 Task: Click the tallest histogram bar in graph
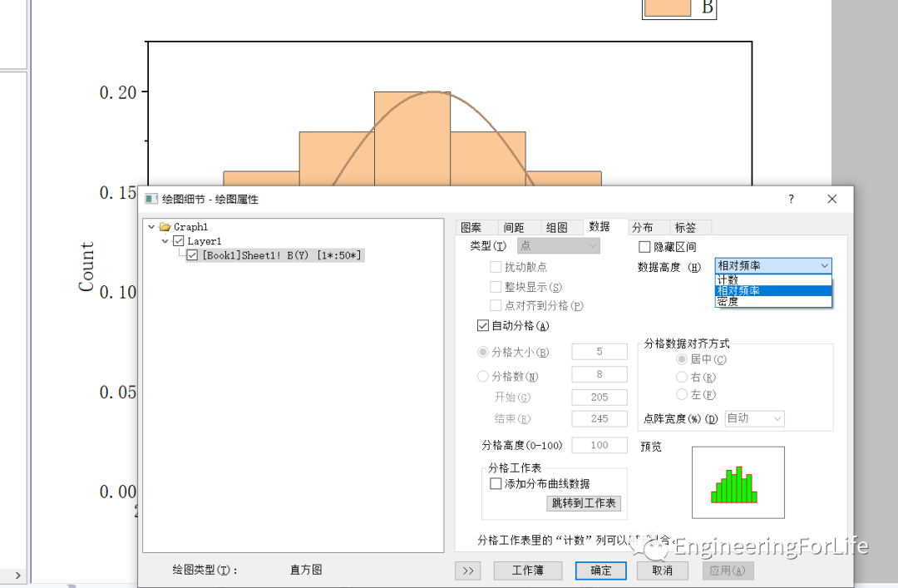tap(412, 138)
